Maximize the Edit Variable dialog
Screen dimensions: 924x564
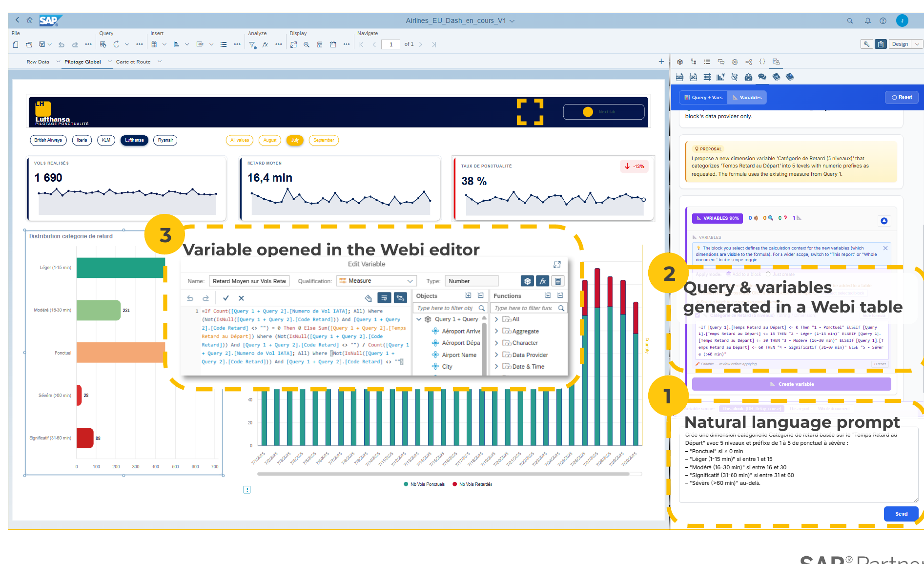click(x=557, y=264)
